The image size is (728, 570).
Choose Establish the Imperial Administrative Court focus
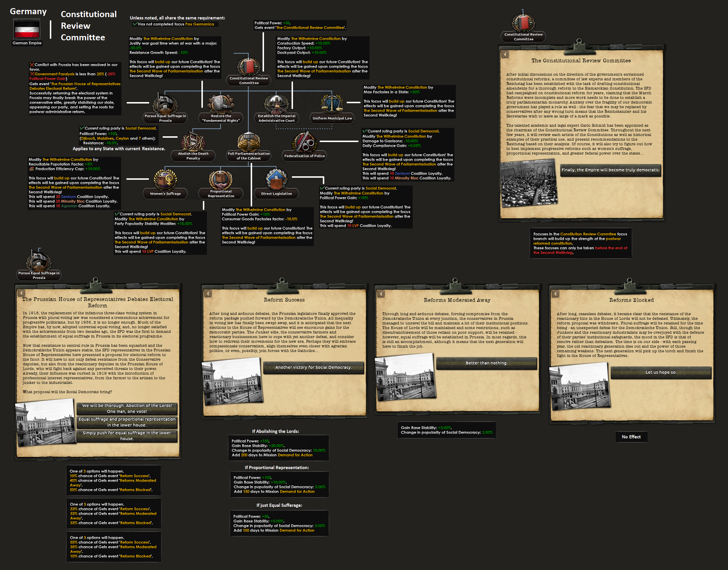[276, 104]
